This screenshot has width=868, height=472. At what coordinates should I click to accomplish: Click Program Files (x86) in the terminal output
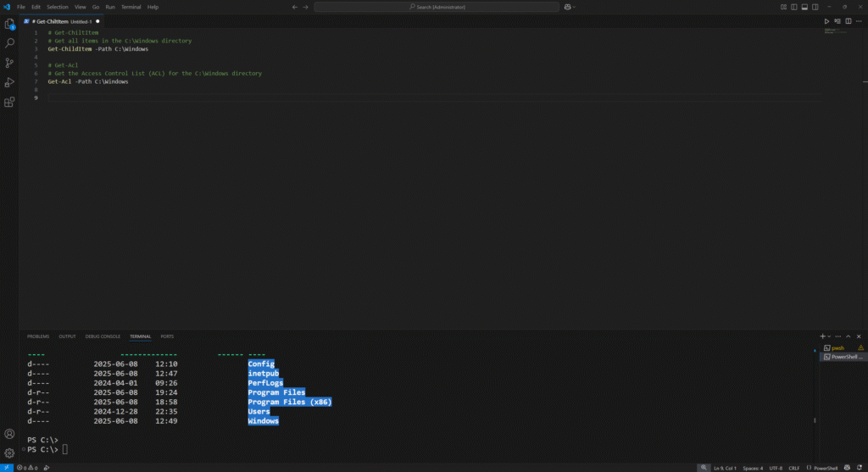pyautogui.click(x=290, y=403)
